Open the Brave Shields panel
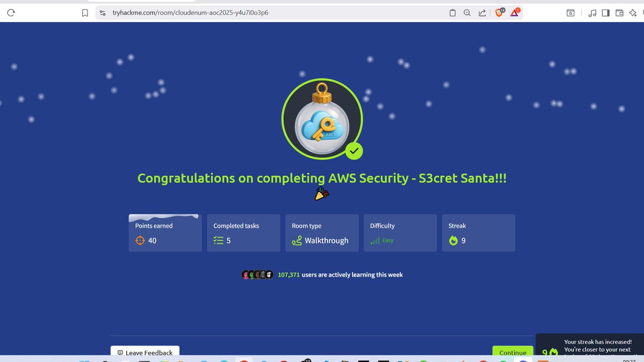Screen dimensions: 644x362 tap(498, 12)
